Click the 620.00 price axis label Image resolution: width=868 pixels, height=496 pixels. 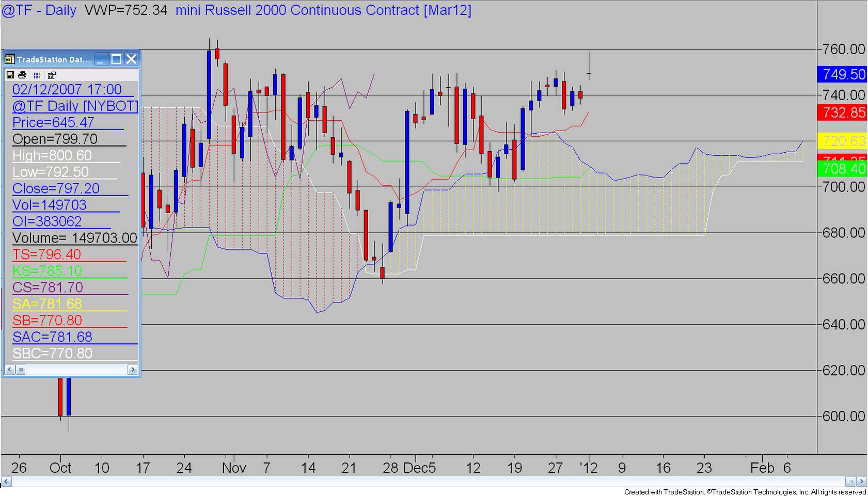coord(844,371)
